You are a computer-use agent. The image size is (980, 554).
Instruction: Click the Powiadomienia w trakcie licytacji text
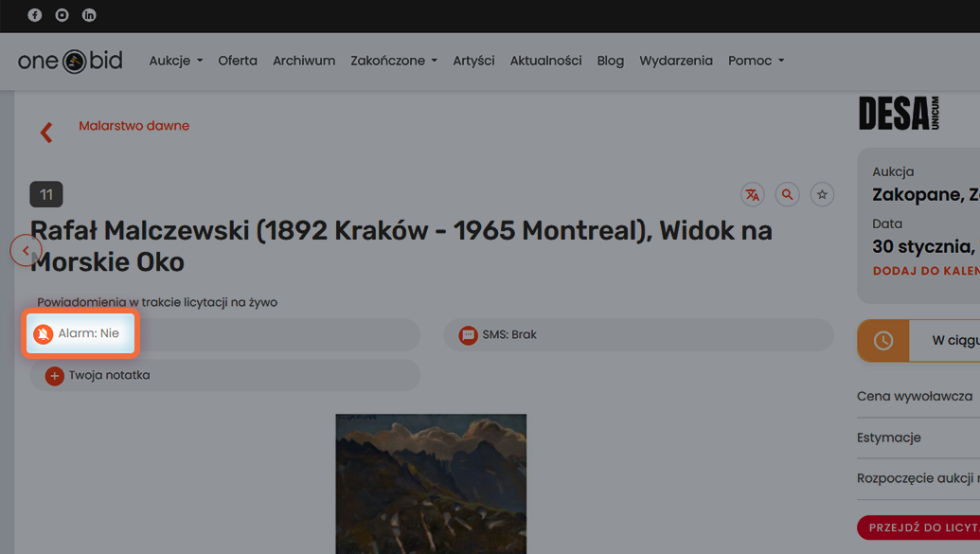pyautogui.click(x=157, y=303)
